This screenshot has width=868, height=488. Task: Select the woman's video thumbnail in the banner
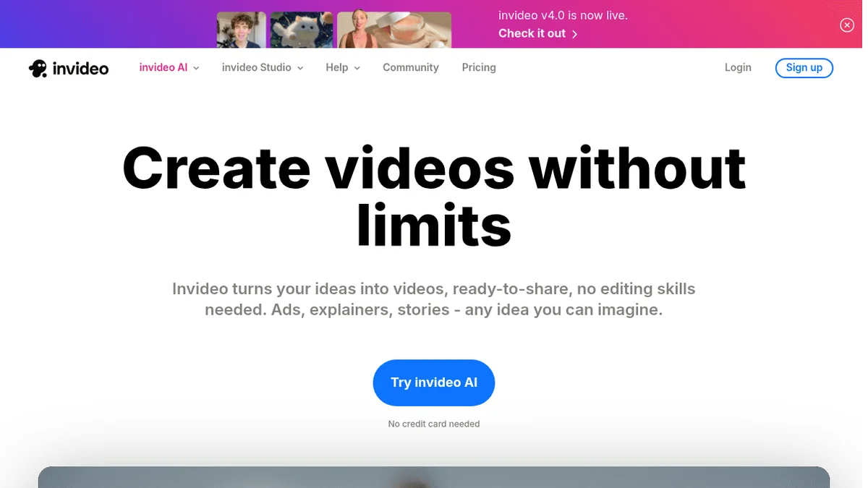click(393, 30)
